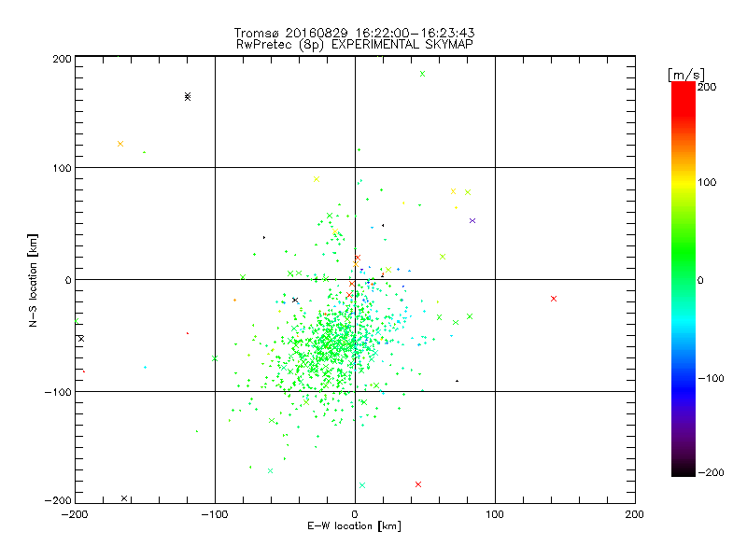The width and height of the screenshot is (747, 560).
Task: Click the 'E-W location [km]' axis label
Action: 354,525
